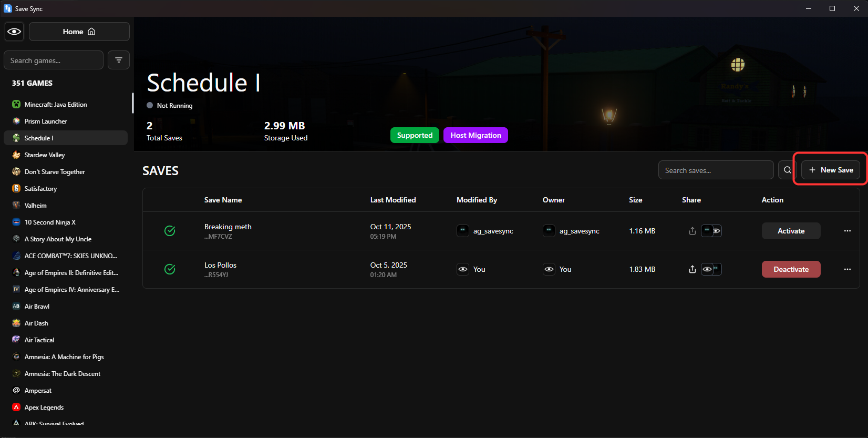Select A Story About My Uncle game
Viewport: 868px width, 438px height.
tap(66, 239)
